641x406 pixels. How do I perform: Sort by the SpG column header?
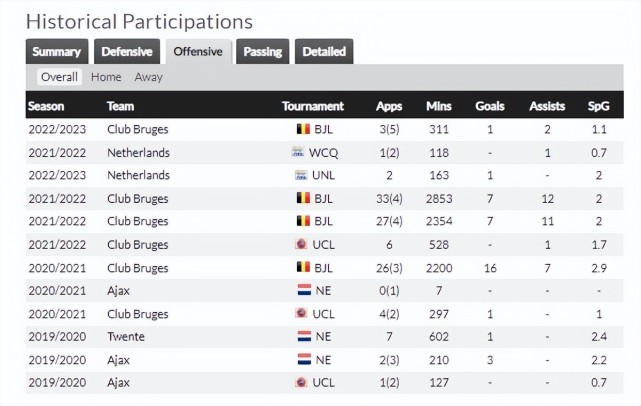[599, 106]
